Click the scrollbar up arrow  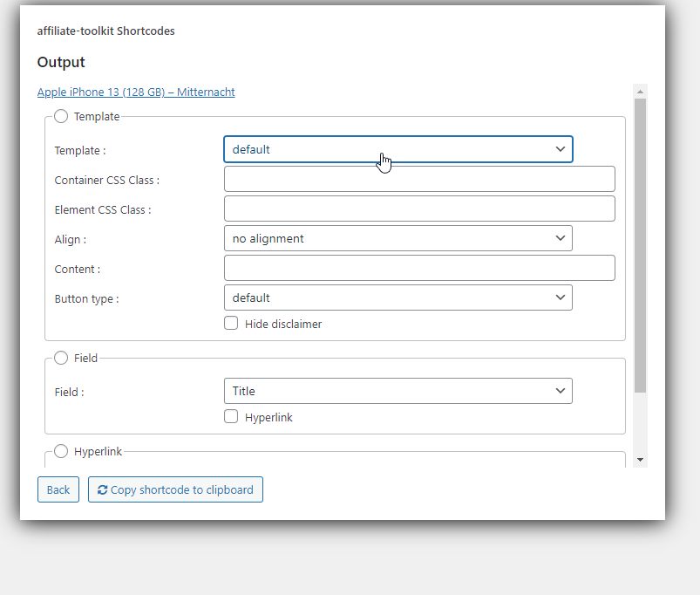tap(640, 92)
